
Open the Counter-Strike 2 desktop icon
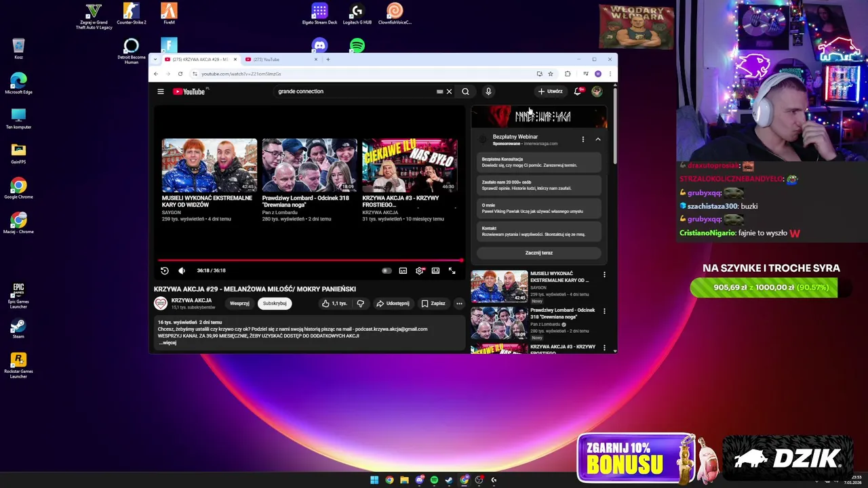(x=132, y=14)
